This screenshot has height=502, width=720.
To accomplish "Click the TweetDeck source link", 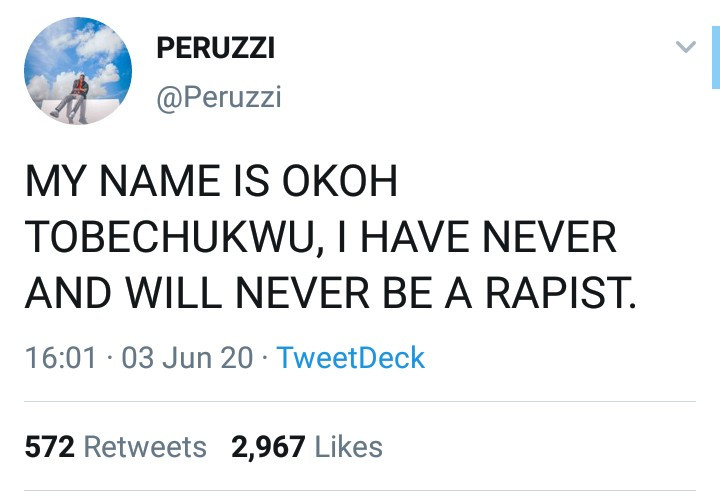I will click(x=350, y=358).
